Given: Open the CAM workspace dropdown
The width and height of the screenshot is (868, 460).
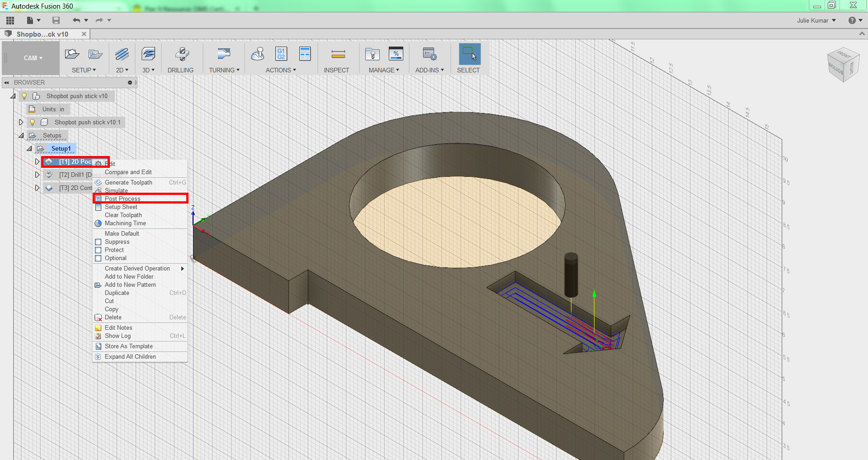Looking at the screenshot, I should click(33, 58).
